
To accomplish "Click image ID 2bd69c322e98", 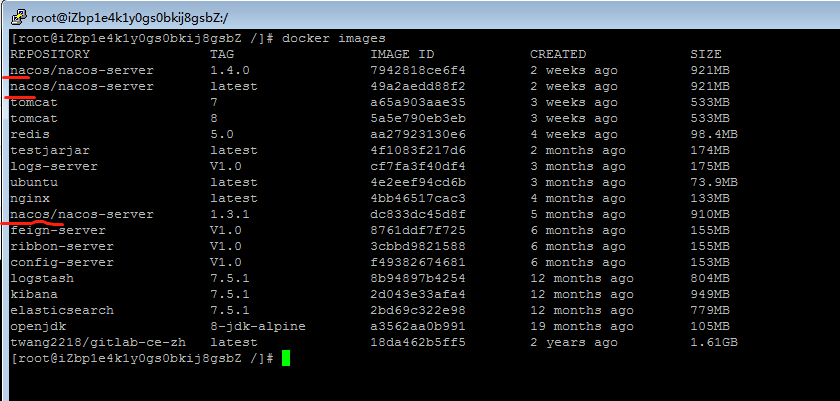I will (x=418, y=311).
